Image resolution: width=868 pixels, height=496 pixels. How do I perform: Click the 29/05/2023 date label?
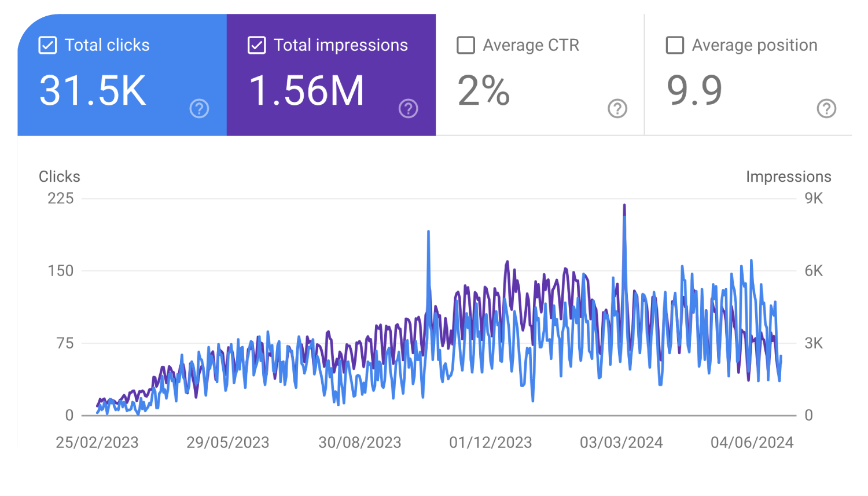click(x=228, y=443)
